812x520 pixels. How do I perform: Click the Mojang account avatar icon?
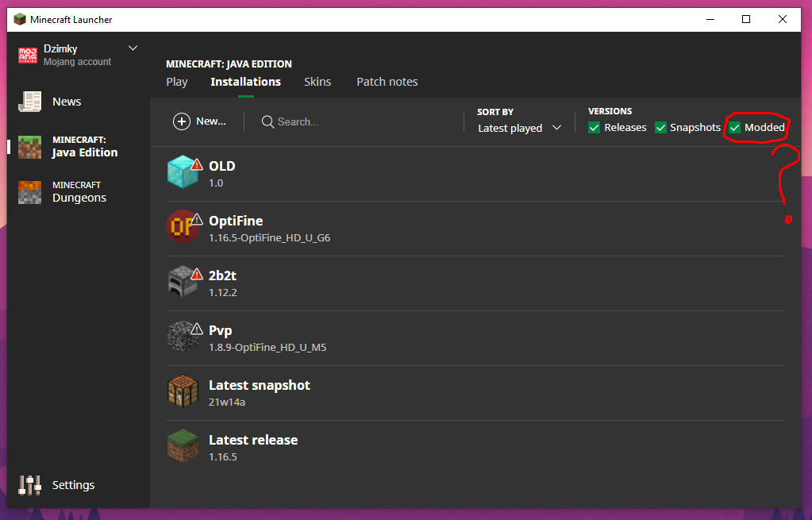coord(28,56)
